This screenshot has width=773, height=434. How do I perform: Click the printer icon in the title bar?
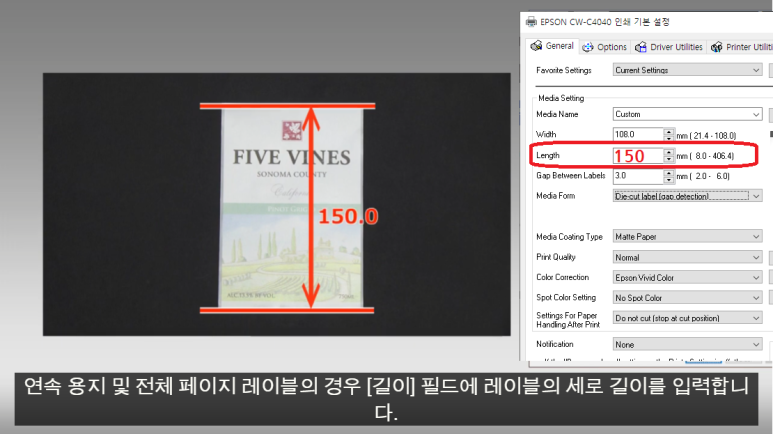click(531, 22)
